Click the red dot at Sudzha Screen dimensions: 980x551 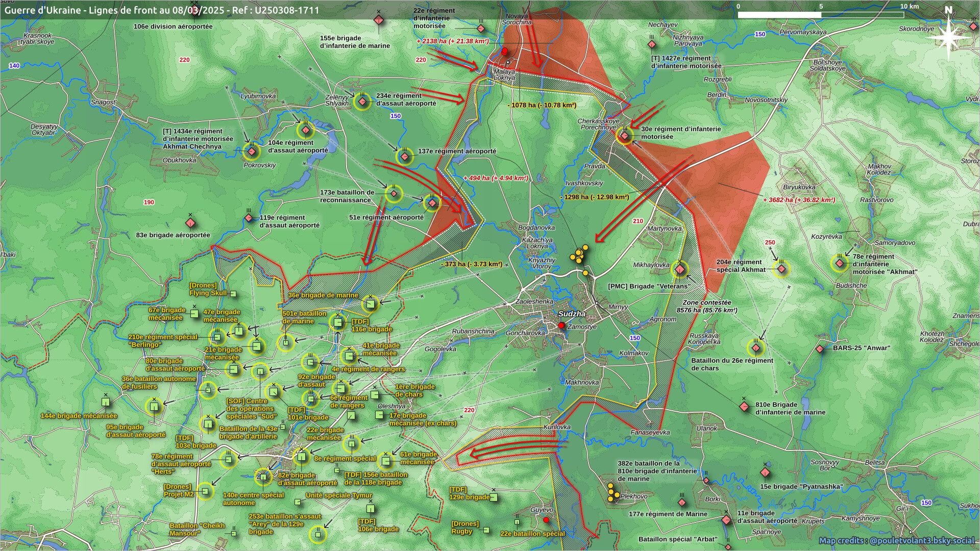point(561,325)
